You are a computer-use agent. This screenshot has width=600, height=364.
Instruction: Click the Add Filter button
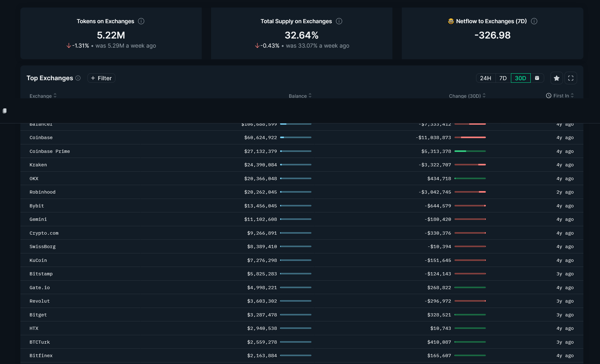pyautogui.click(x=101, y=78)
